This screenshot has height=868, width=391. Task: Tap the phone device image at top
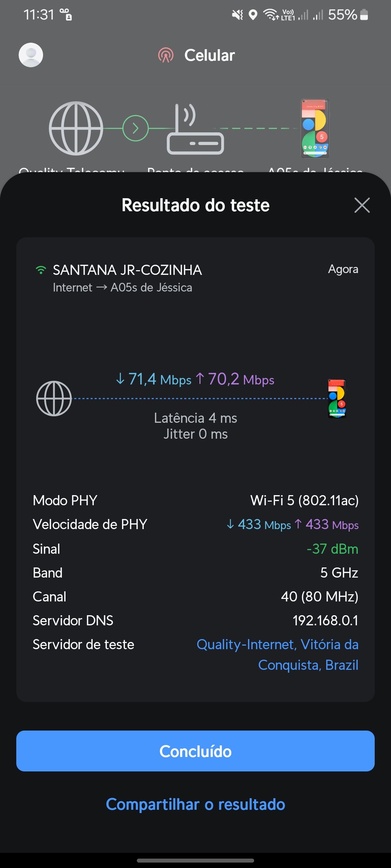tap(315, 128)
